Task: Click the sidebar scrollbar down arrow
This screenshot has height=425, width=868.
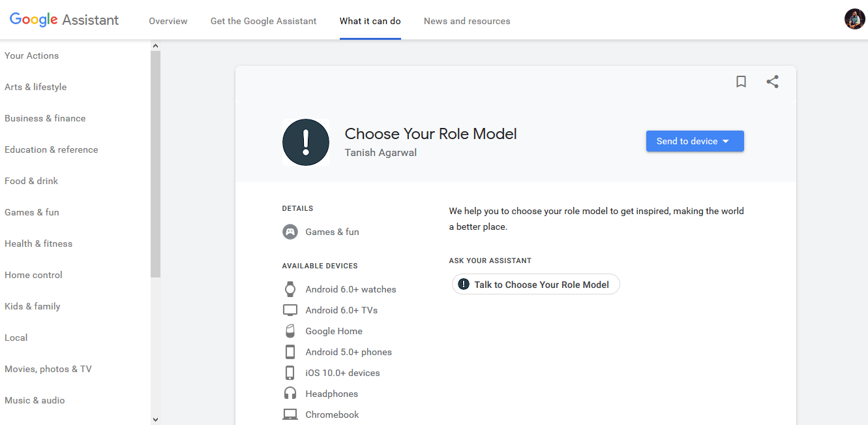Action: (x=155, y=419)
